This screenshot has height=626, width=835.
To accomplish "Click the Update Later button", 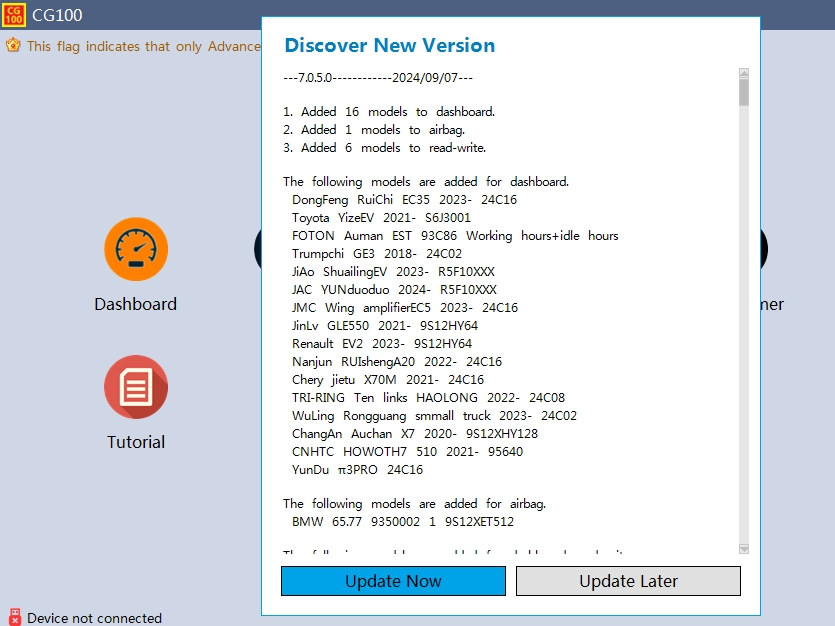I will coord(628,581).
